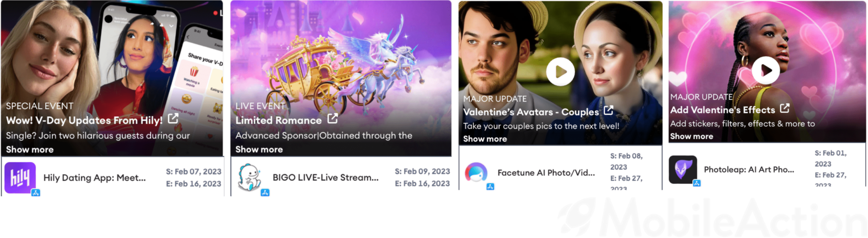
Task: Click the Facetune AI app icon
Action: point(476,173)
